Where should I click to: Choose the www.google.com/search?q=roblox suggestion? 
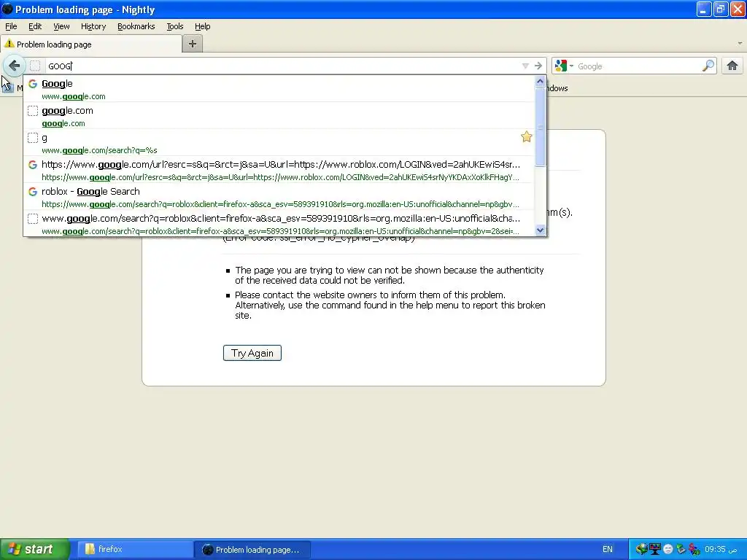tap(279, 224)
